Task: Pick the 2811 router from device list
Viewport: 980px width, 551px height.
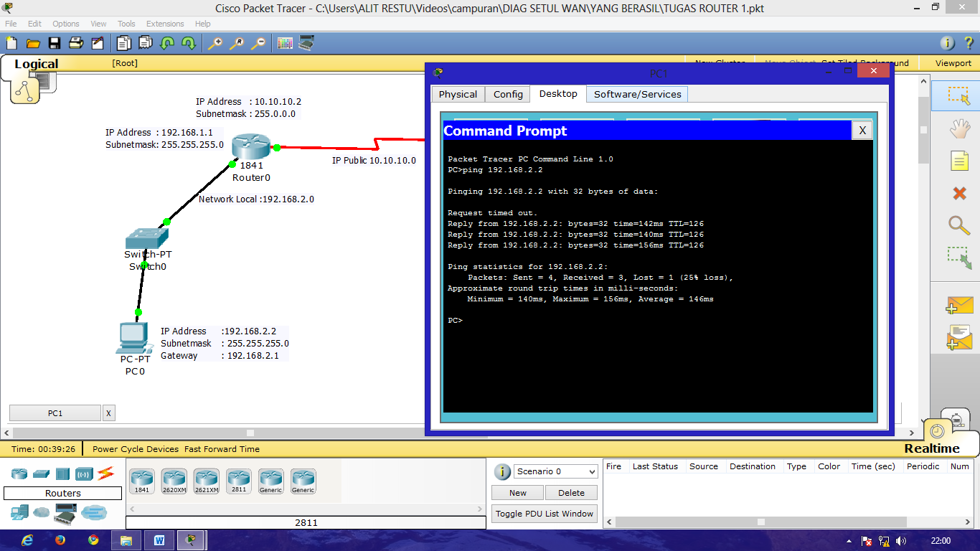Action: 239,481
